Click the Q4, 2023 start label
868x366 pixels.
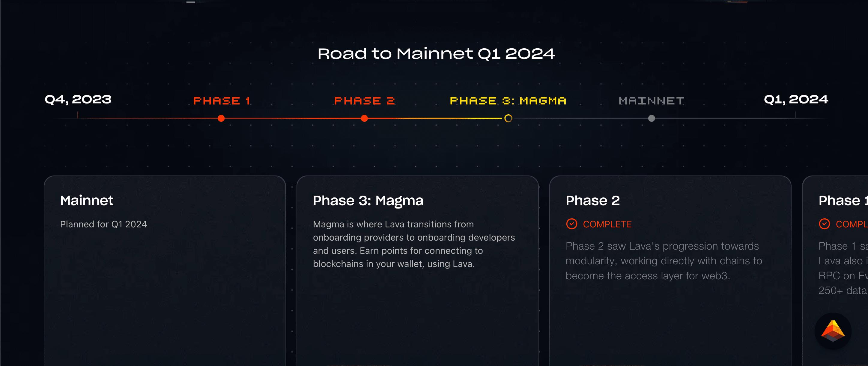pyautogui.click(x=78, y=99)
